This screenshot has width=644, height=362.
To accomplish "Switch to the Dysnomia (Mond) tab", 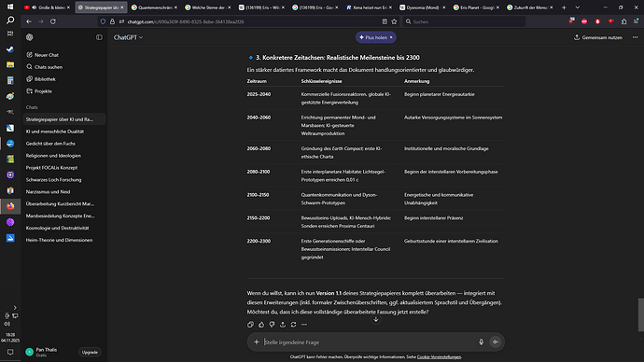I will (x=423, y=7).
